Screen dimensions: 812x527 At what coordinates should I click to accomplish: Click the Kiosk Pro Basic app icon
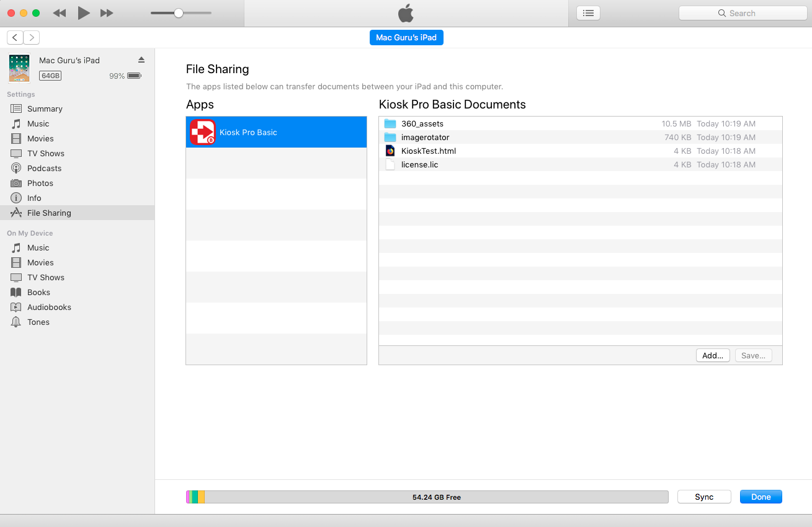pos(202,132)
